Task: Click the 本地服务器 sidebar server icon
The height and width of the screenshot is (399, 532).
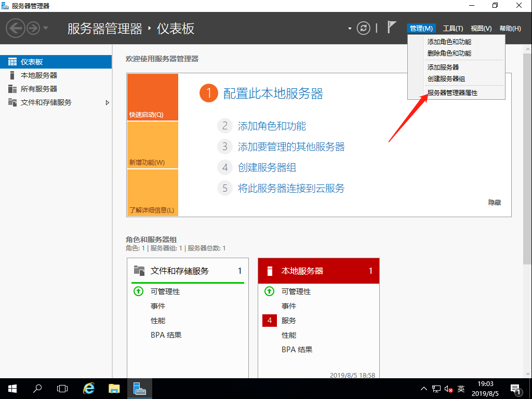Action: click(x=12, y=75)
